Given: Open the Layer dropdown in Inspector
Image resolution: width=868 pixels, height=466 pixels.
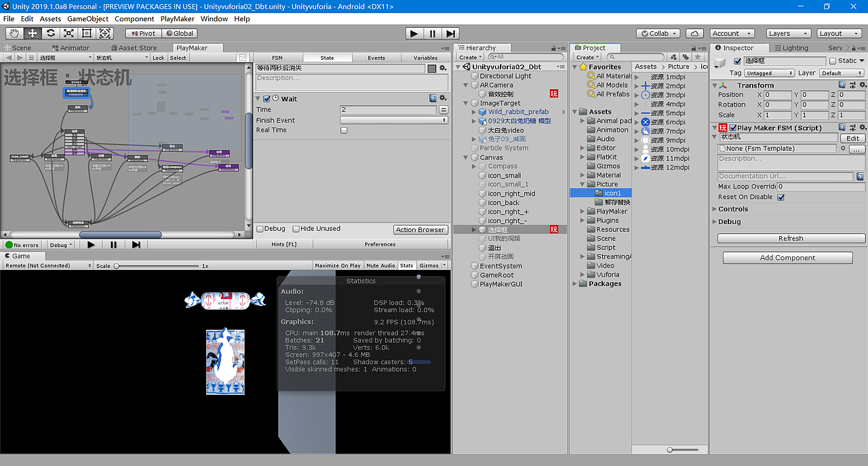Looking at the screenshot, I should [x=842, y=73].
